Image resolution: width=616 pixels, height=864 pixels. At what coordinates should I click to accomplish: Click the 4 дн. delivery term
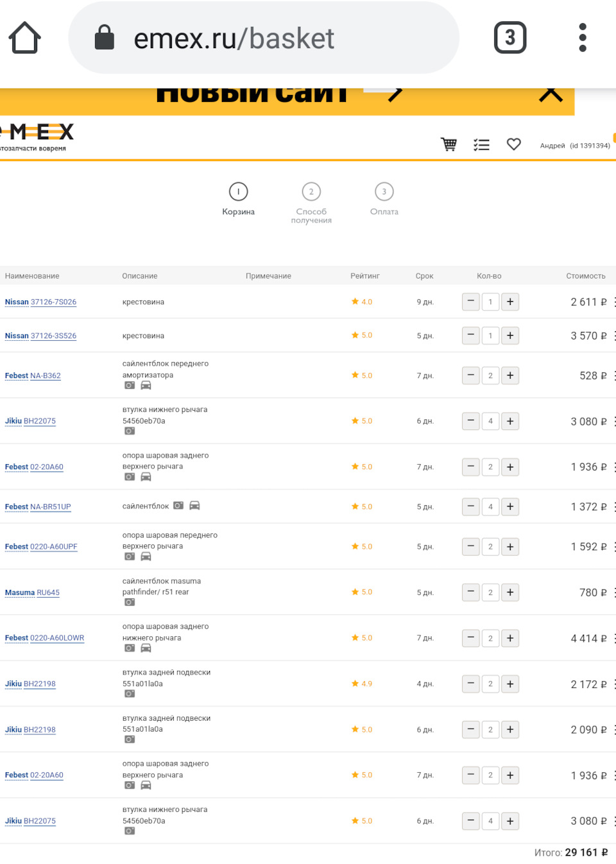pyautogui.click(x=425, y=684)
